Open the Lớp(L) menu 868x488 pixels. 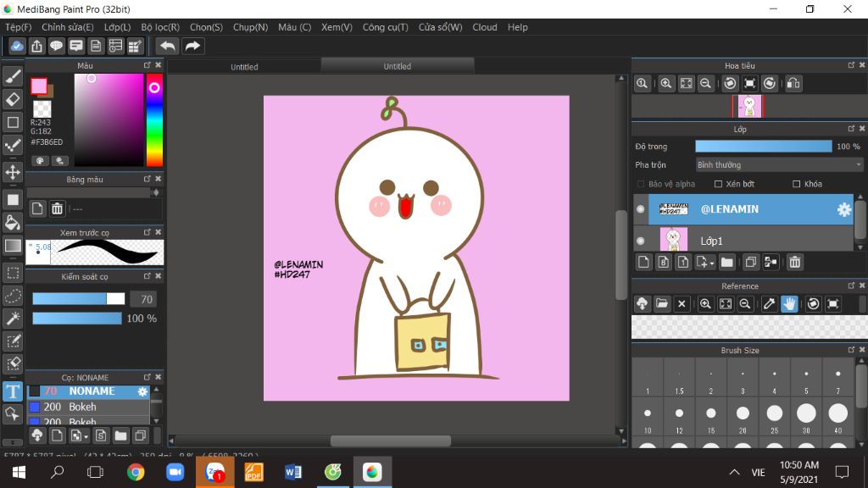(x=117, y=27)
